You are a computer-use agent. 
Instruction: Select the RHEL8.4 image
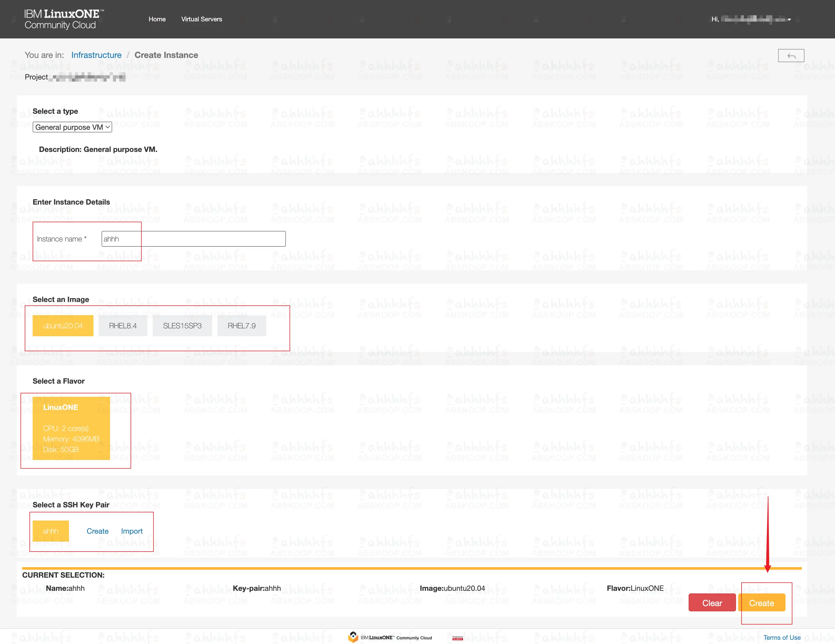pos(123,326)
